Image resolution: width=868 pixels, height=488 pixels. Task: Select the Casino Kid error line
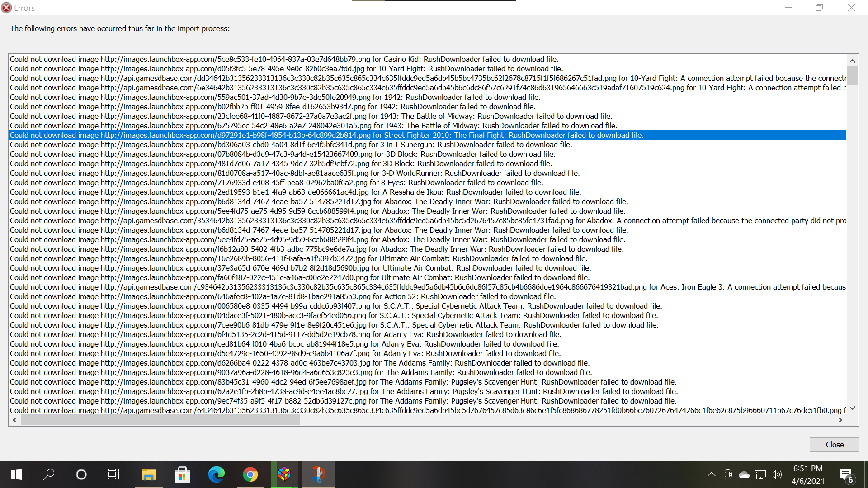point(428,59)
